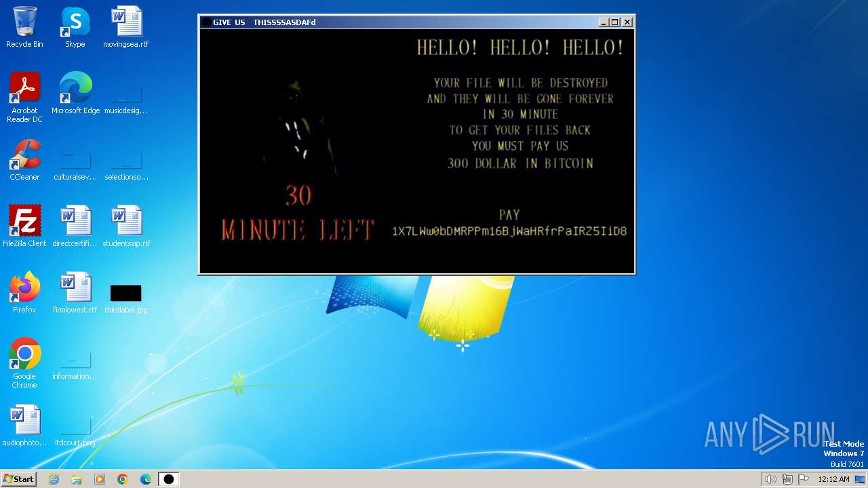Open Windows Media Player taskbar icon

(x=100, y=479)
